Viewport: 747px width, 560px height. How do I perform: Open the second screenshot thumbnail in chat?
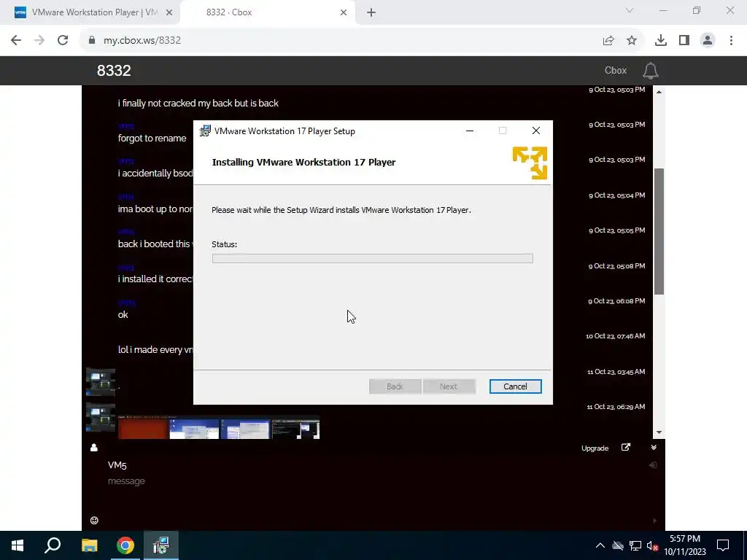(194, 429)
